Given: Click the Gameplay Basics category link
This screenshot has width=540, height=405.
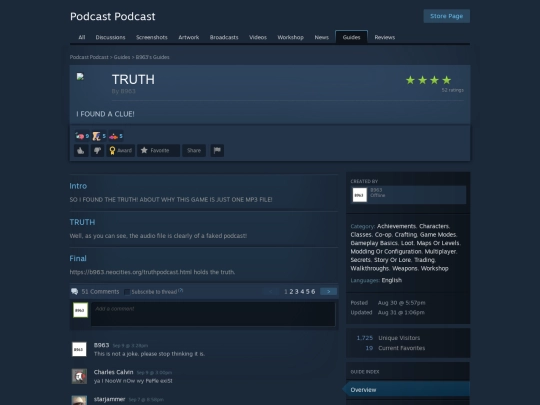Looking at the screenshot, I should coord(374,243).
